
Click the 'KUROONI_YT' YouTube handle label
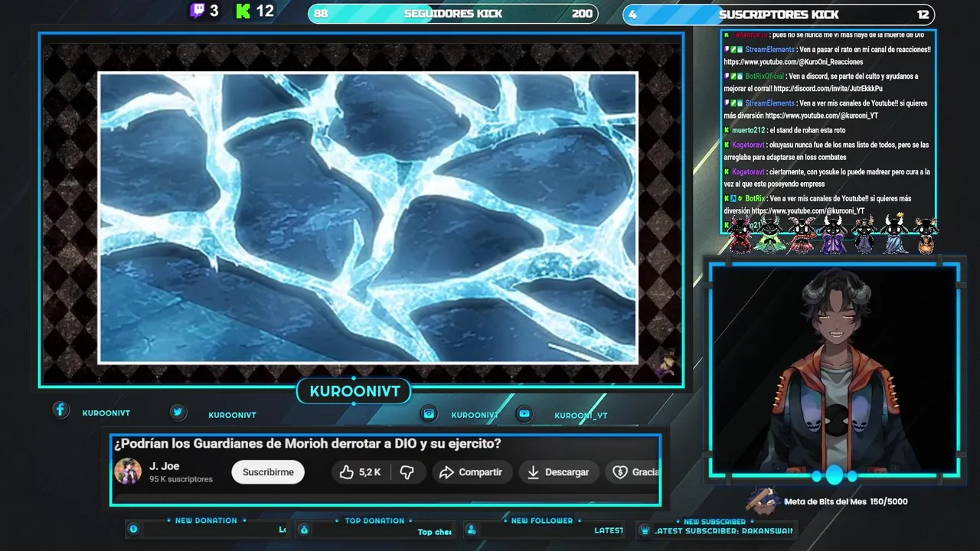(x=581, y=416)
